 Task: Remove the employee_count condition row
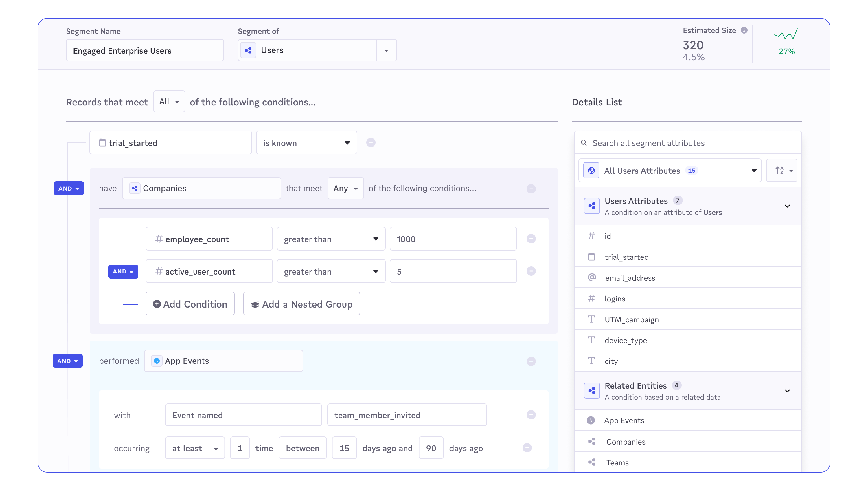coord(531,239)
